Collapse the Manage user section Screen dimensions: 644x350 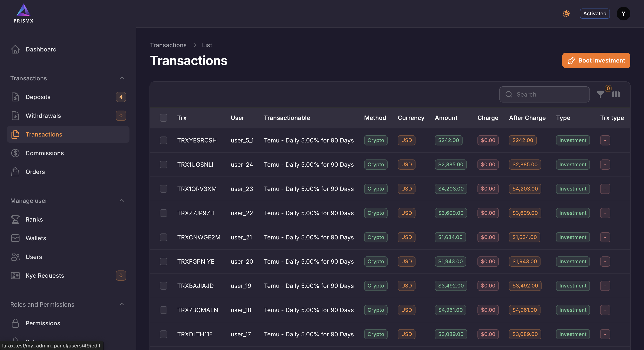(x=122, y=201)
